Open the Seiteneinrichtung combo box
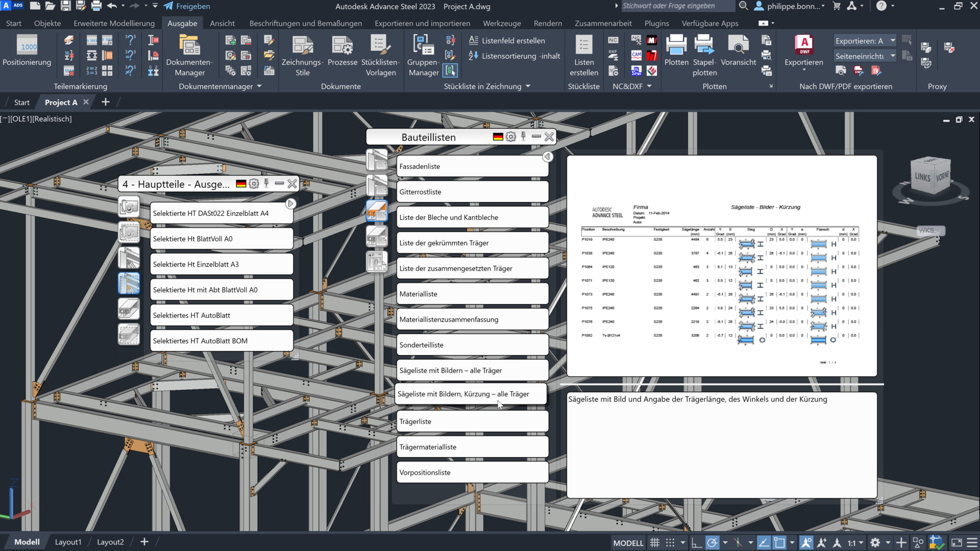The height and width of the screenshot is (551, 980). click(x=865, y=56)
